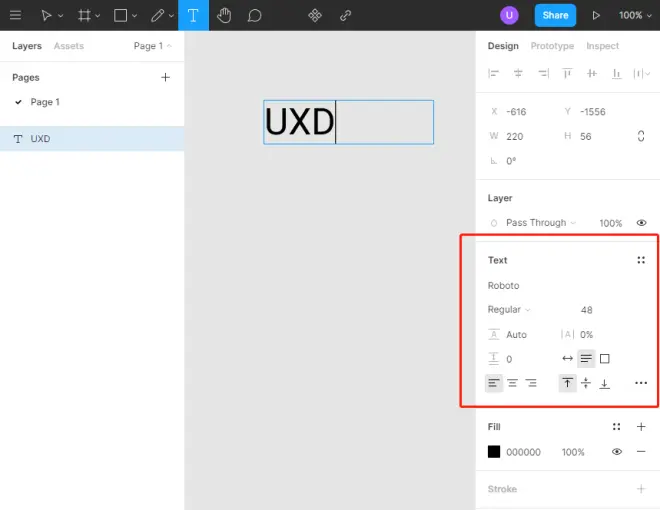Click the user avatar U
The width and height of the screenshot is (660, 510).
[509, 16]
